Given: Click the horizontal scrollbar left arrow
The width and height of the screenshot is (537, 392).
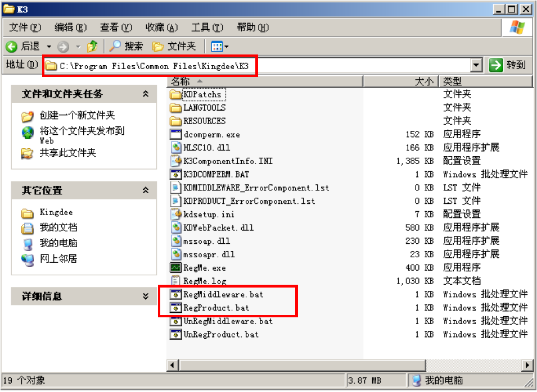Looking at the screenshot, I should pos(172,365).
